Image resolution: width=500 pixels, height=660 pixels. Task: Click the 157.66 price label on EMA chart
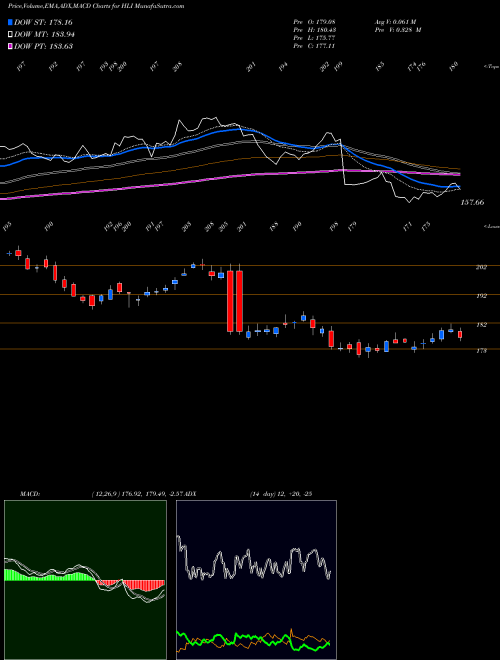472,202
